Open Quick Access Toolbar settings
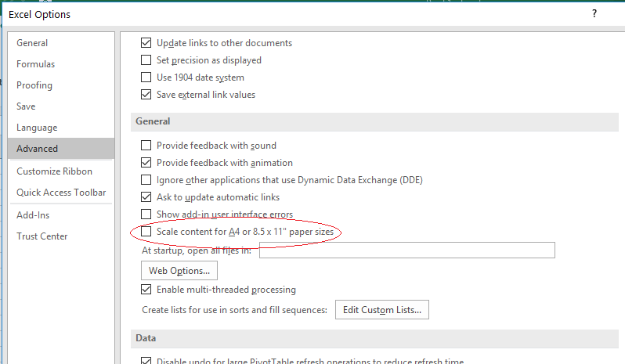The image size is (625, 364). 61,192
